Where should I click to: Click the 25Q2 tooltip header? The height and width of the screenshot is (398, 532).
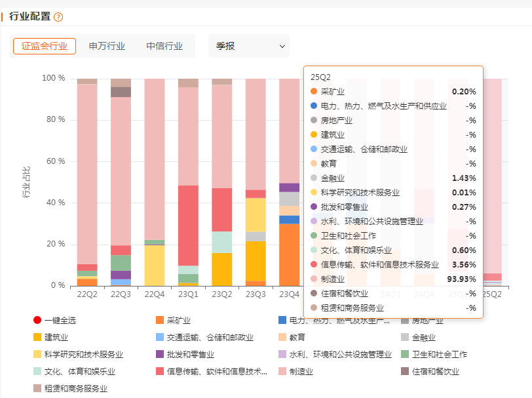click(320, 77)
